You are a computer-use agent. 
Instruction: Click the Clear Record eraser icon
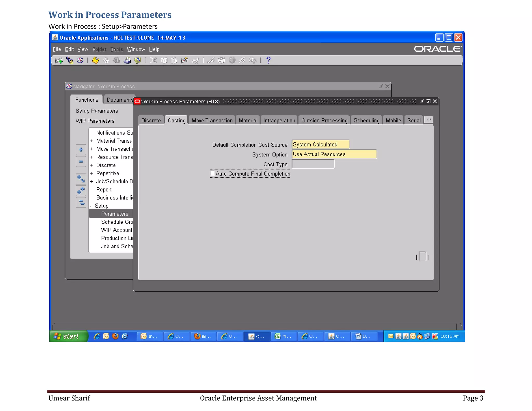[185, 61]
